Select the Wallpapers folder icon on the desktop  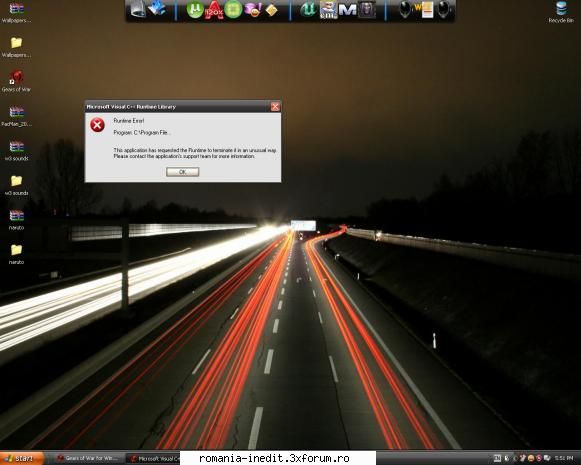(x=16, y=47)
